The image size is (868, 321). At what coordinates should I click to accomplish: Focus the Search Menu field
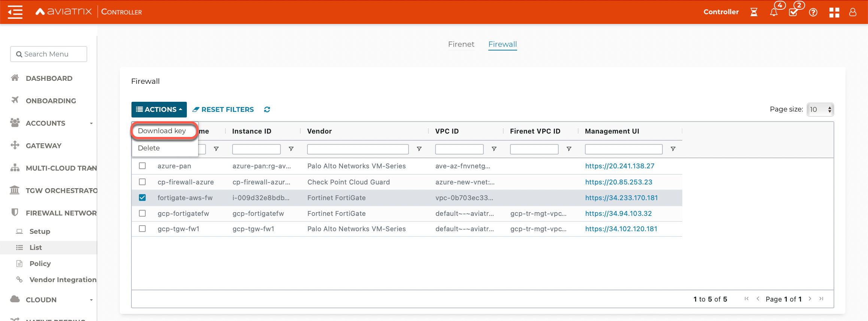coord(49,54)
